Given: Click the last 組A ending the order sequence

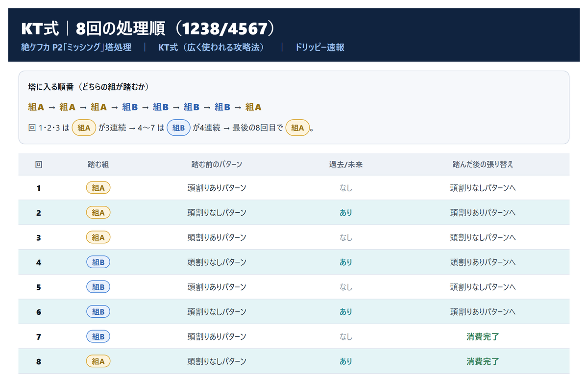Looking at the screenshot, I should click(x=253, y=107).
